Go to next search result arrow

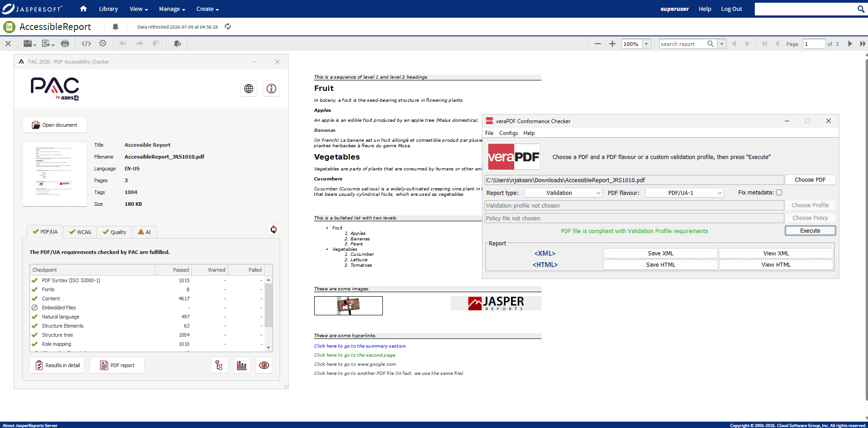point(747,44)
